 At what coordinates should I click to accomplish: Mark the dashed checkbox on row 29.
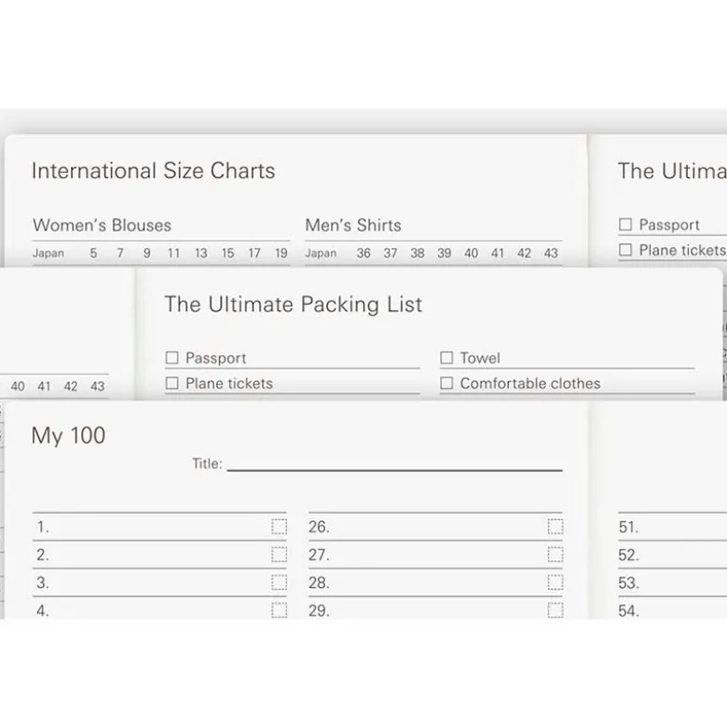coord(556,611)
